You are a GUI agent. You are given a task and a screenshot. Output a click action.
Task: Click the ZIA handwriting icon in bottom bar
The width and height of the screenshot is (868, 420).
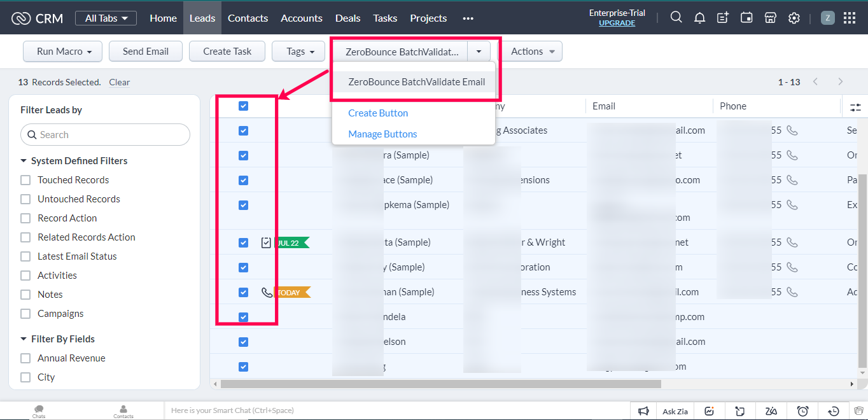(771, 411)
